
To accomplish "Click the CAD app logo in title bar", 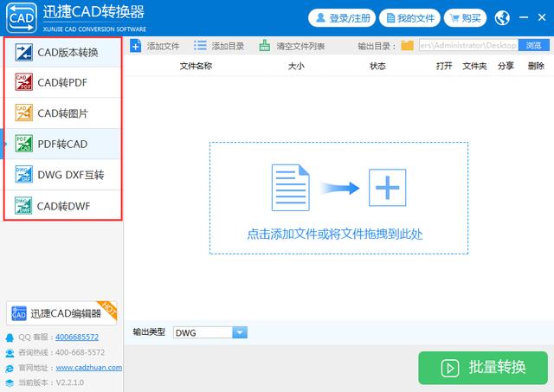I will [22, 17].
